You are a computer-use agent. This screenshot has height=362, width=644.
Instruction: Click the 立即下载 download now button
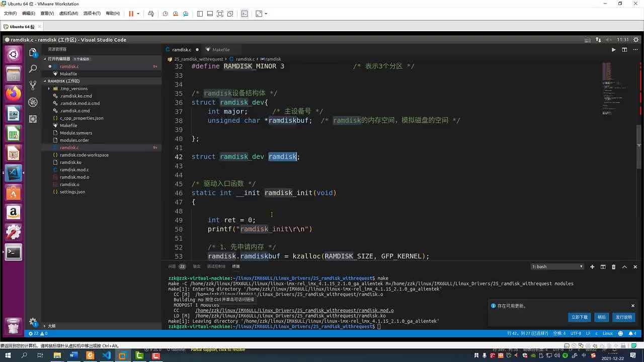[x=580, y=317]
